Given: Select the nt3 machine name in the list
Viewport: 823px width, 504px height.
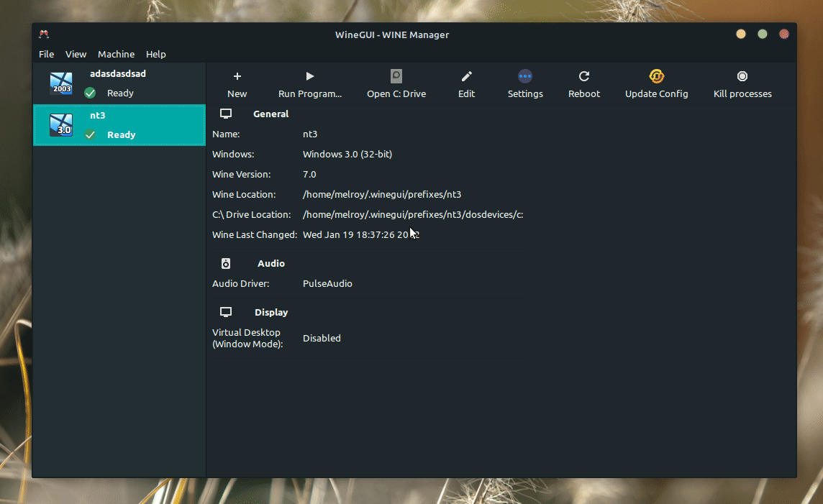Looking at the screenshot, I should point(98,115).
